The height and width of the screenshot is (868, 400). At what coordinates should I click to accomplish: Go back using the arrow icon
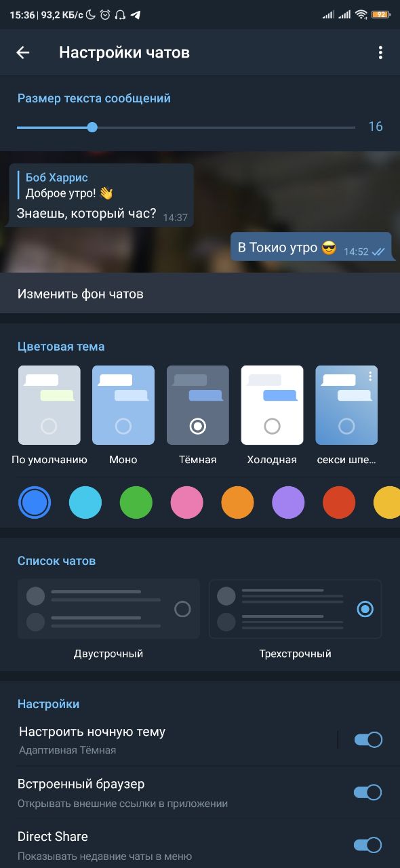[23, 52]
